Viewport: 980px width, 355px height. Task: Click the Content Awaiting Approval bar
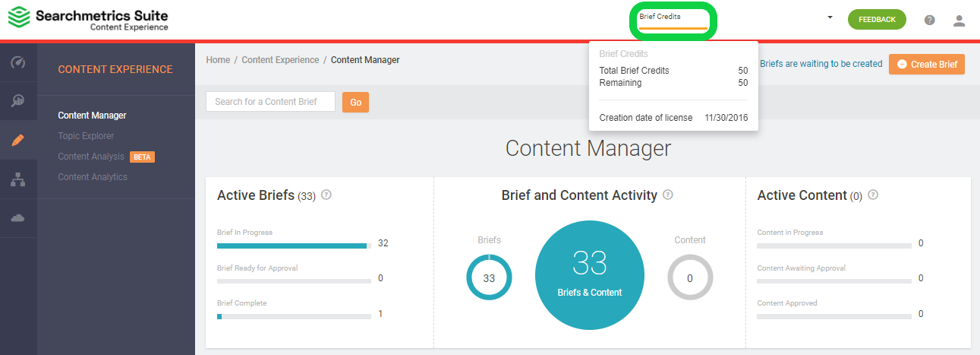(x=834, y=281)
